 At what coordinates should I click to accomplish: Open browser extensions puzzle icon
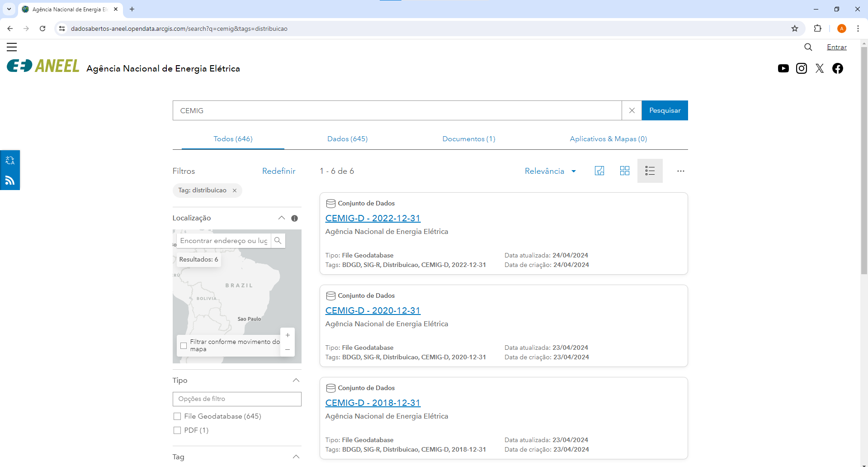[x=817, y=29]
